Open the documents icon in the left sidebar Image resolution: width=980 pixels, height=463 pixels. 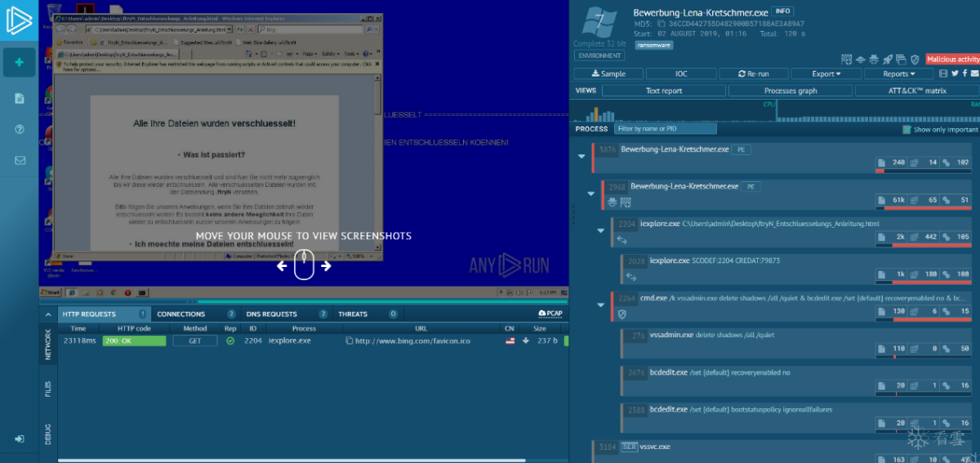19,98
